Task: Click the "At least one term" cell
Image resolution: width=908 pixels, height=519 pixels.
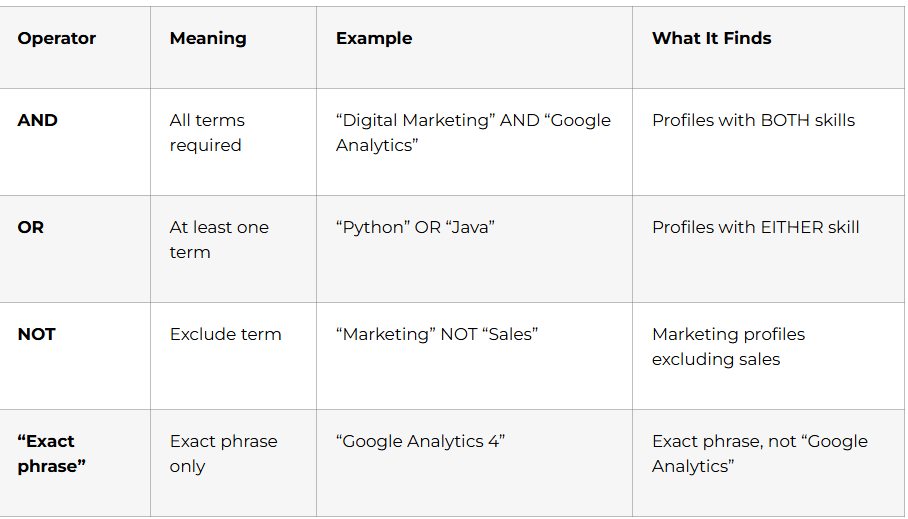Action: coord(219,239)
